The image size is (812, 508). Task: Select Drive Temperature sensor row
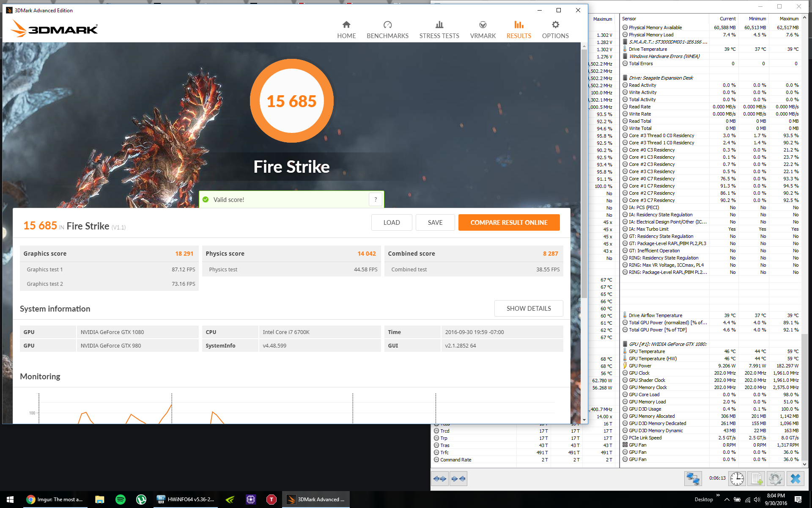pos(711,49)
